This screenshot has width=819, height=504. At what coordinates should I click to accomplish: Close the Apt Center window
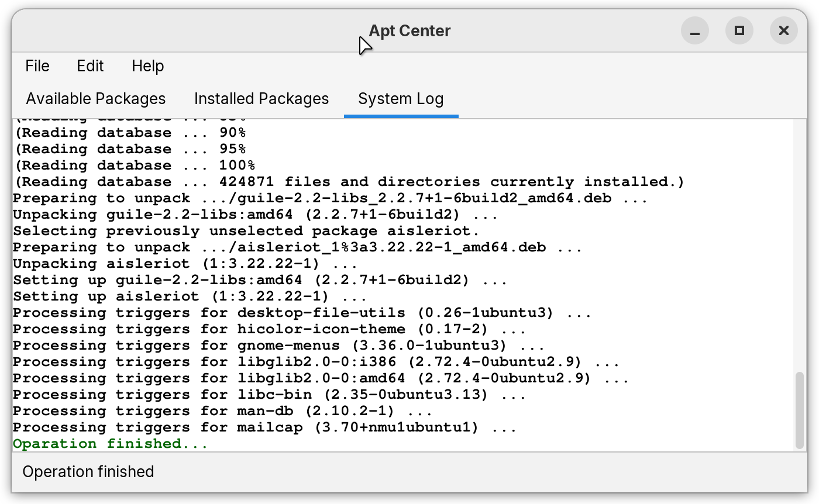click(x=783, y=30)
